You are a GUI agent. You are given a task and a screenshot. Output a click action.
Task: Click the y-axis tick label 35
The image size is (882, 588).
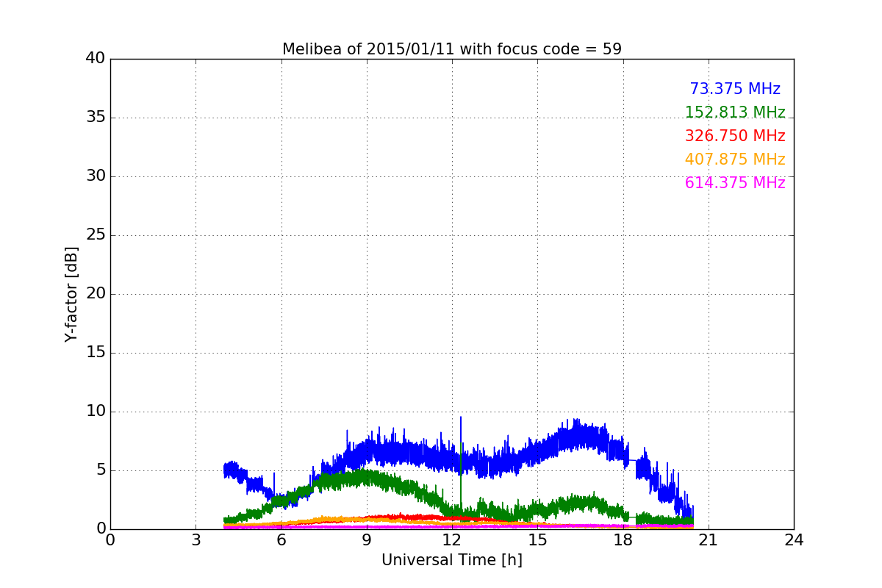coord(96,118)
